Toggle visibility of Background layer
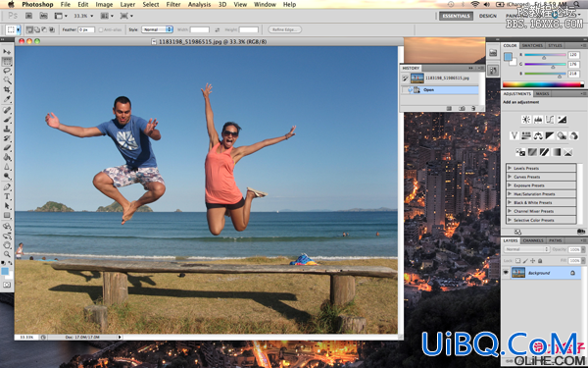The image size is (588, 368). tap(506, 273)
